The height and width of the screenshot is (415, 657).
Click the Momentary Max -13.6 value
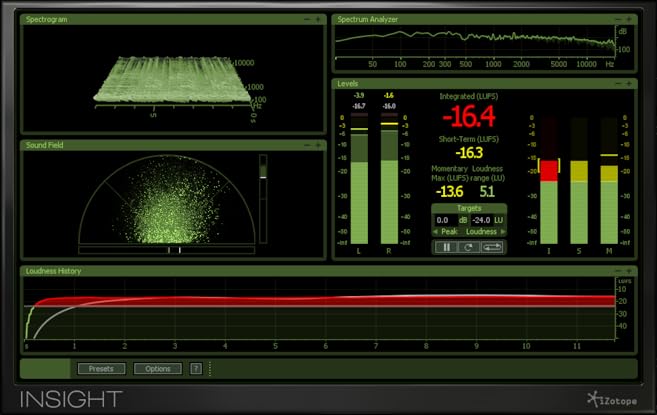[449, 192]
